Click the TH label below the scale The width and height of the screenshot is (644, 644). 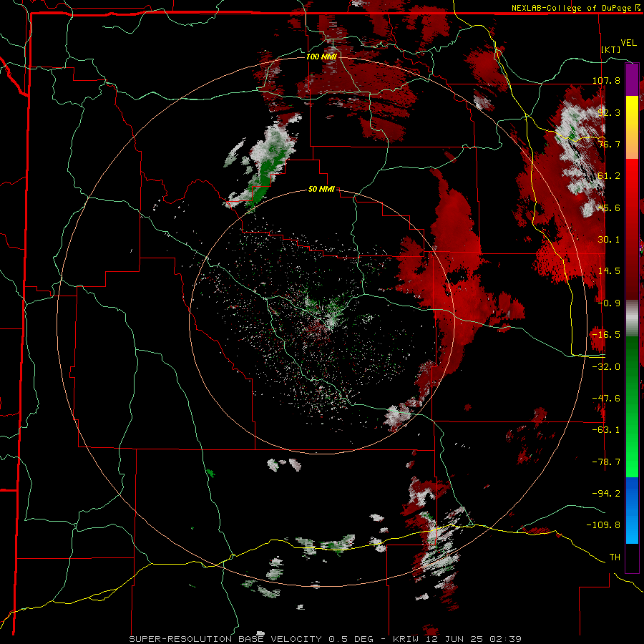click(x=615, y=557)
